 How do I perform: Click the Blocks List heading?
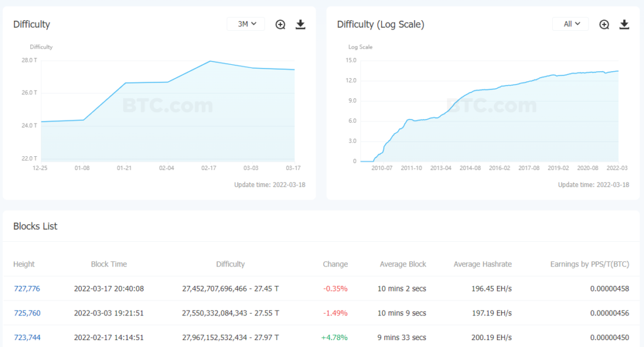35,227
